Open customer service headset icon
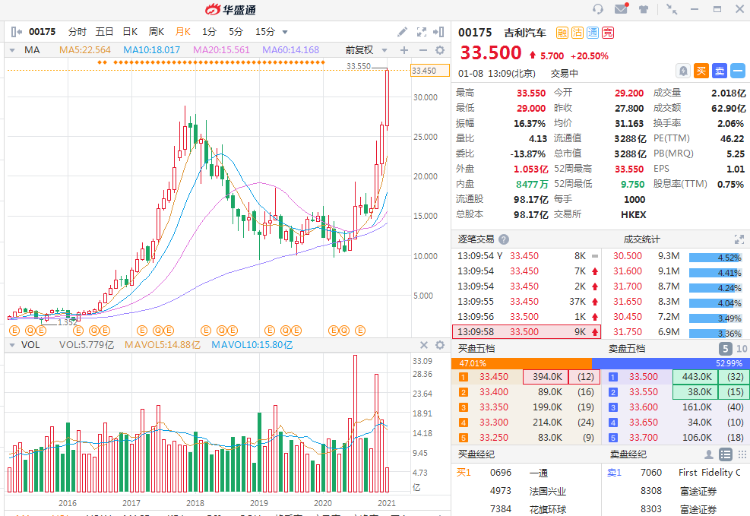The height and width of the screenshot is (516, 750). tap(598, 9)
